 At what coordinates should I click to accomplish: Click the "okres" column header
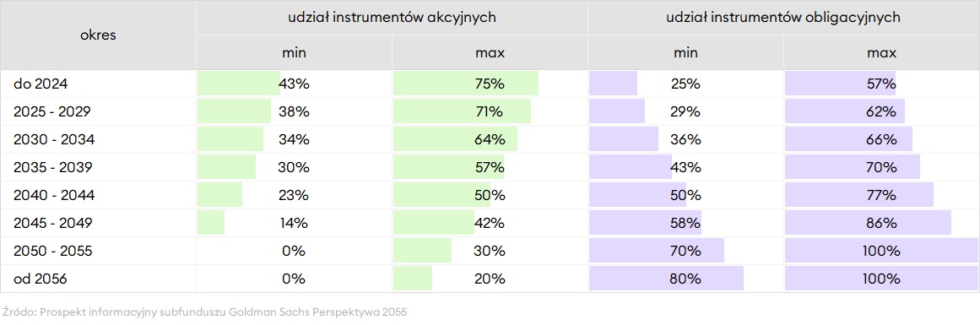[98, 35]
